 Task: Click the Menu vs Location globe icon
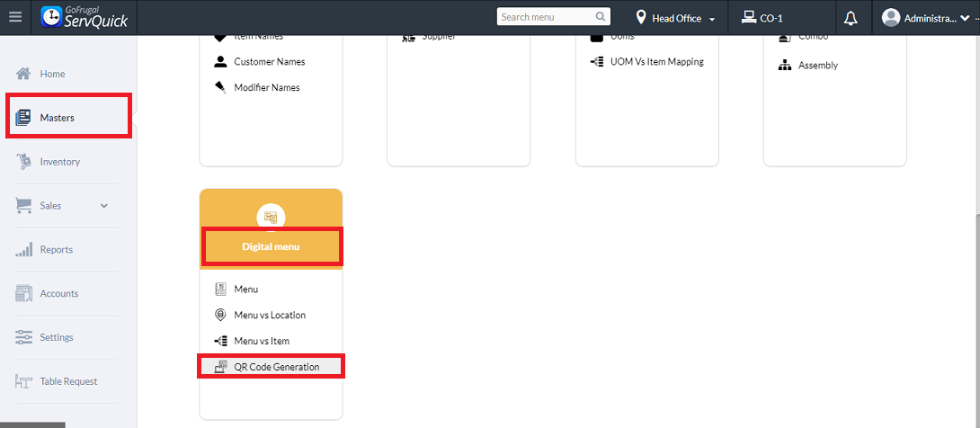[220, 315]
